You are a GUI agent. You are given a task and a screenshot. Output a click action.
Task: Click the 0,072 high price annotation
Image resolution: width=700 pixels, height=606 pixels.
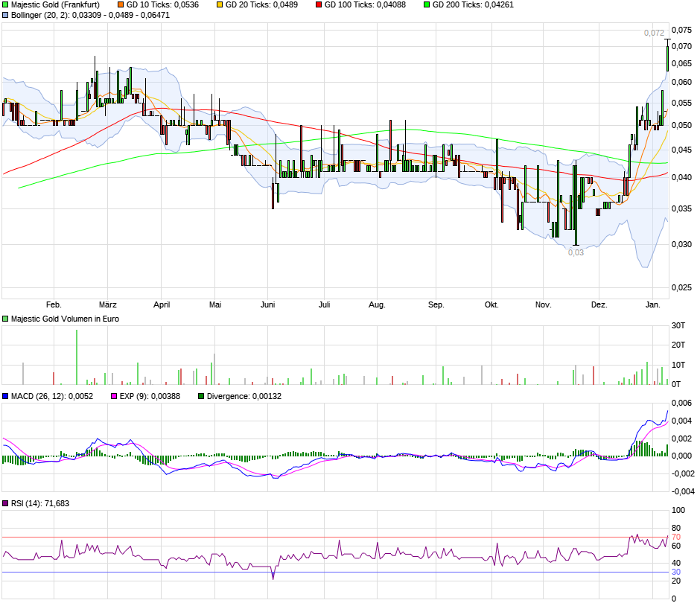pos(654,33)
